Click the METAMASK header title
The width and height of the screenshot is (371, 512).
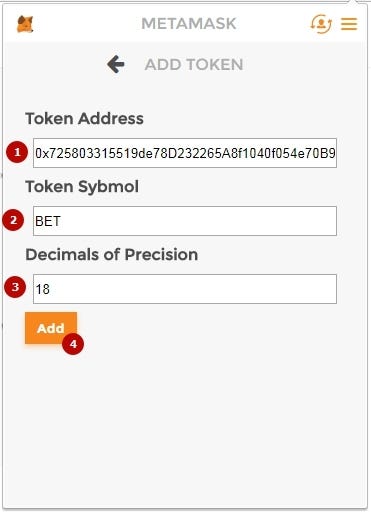click(189, 24)
